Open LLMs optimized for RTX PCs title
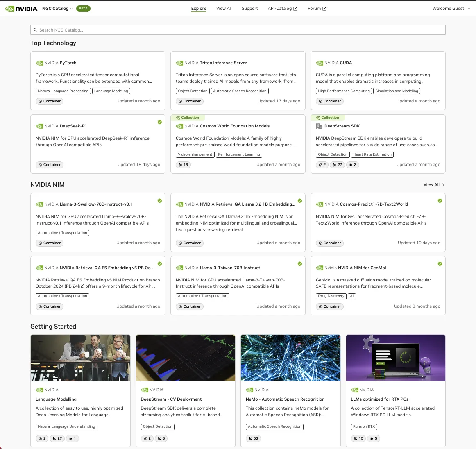476x449 pixels. point(379,399)
